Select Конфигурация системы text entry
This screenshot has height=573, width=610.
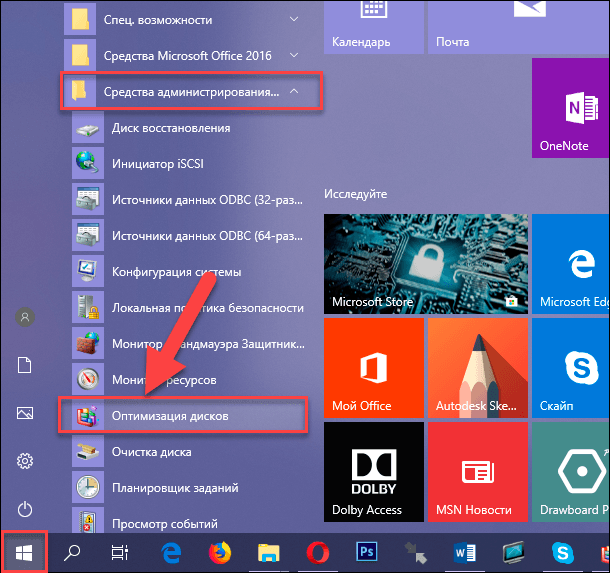[177, 272]
